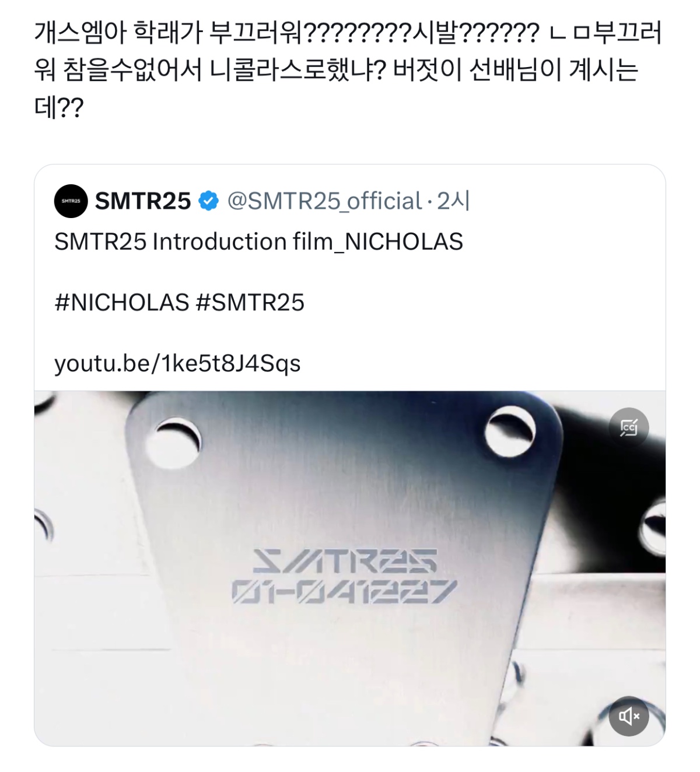
Task: Click the engraved SMTR25 text in video
Action: tap(345, 562)
